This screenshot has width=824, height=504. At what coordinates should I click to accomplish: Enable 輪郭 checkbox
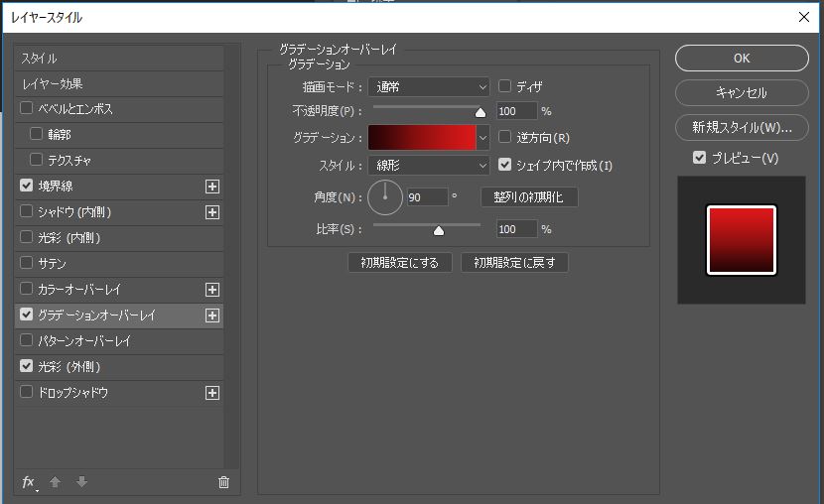tap(36, 133)
